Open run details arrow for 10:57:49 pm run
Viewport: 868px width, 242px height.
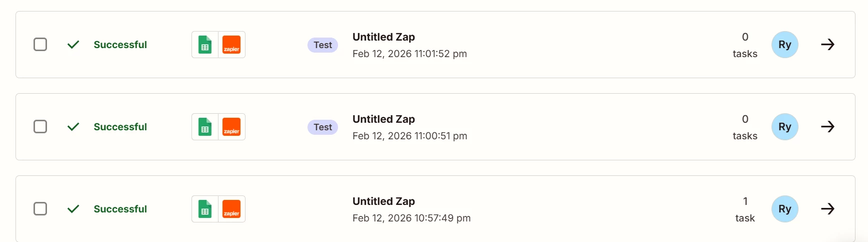point(827,209)
